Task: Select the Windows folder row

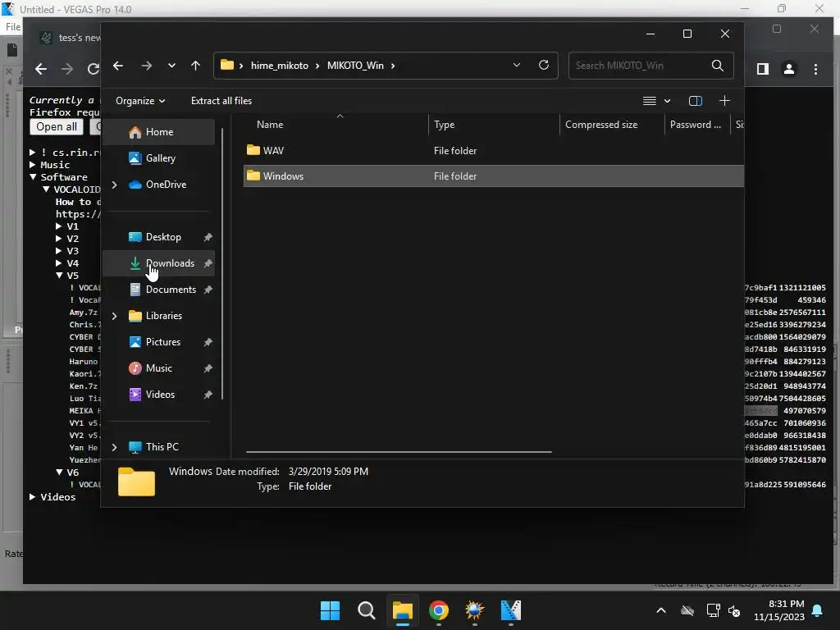Action: point(493,176)
